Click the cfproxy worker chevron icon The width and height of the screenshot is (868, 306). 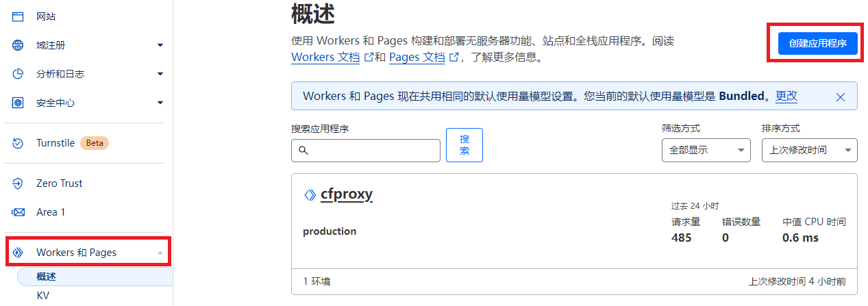point(310,195)
